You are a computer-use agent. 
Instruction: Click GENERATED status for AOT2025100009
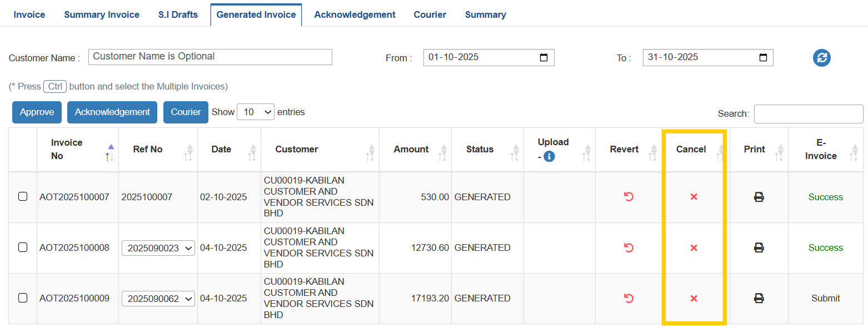(482, 298)
